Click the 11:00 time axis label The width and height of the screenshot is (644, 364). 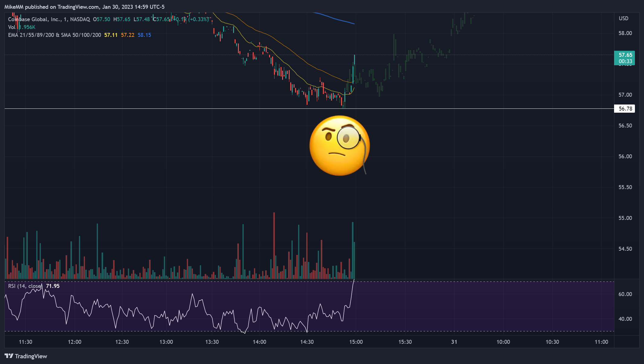[x=601, y=342]
